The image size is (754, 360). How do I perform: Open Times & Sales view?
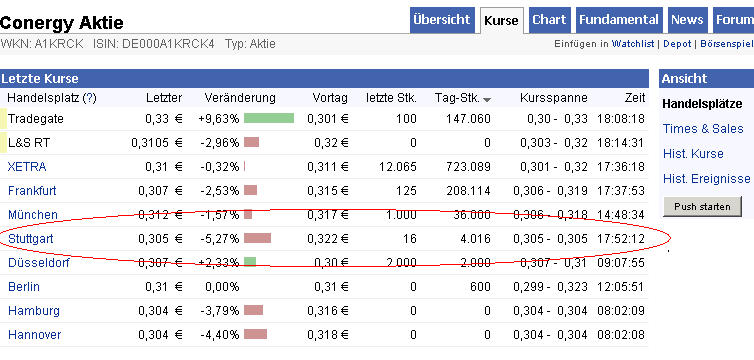point(703,129)
